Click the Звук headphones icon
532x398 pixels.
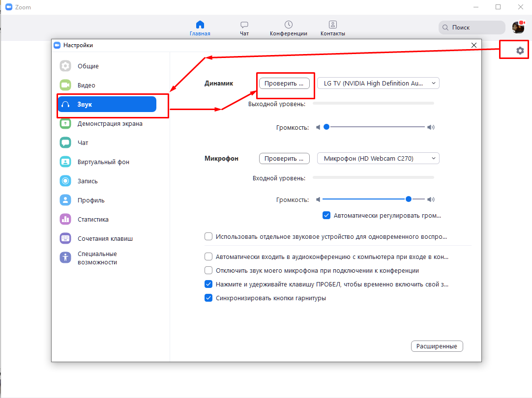(65, 105)
